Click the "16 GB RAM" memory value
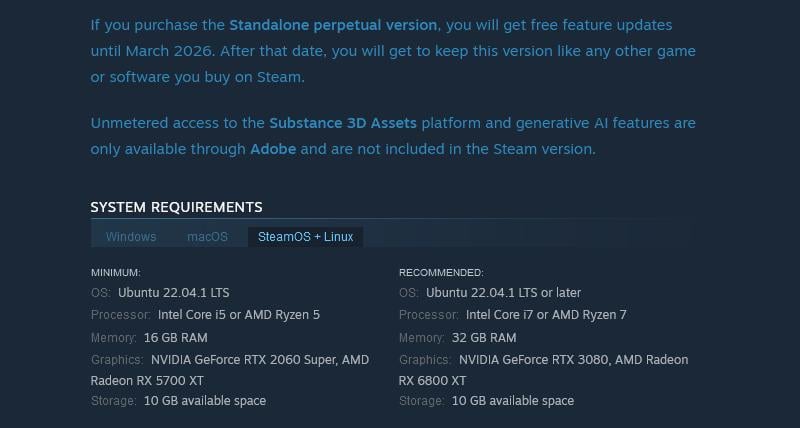Image resolution: width=800 pixels, height=428 pixels. click(x=176, y=338)
